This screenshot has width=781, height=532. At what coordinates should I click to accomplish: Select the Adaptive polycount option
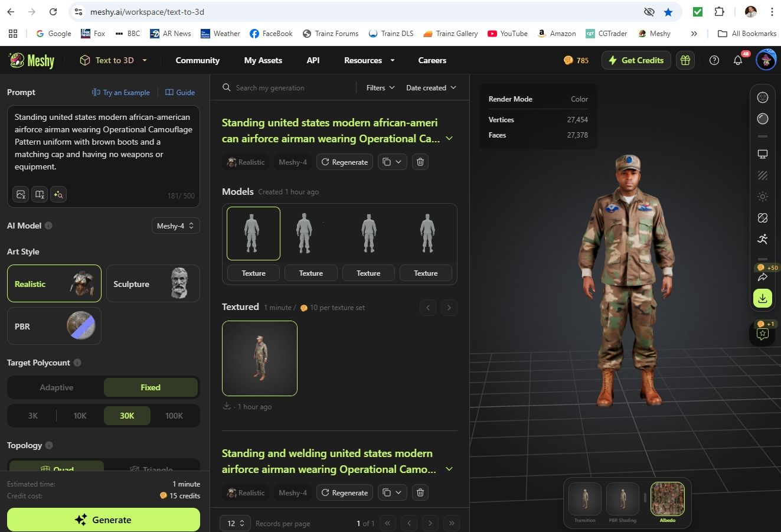click(x=56, y=387)
